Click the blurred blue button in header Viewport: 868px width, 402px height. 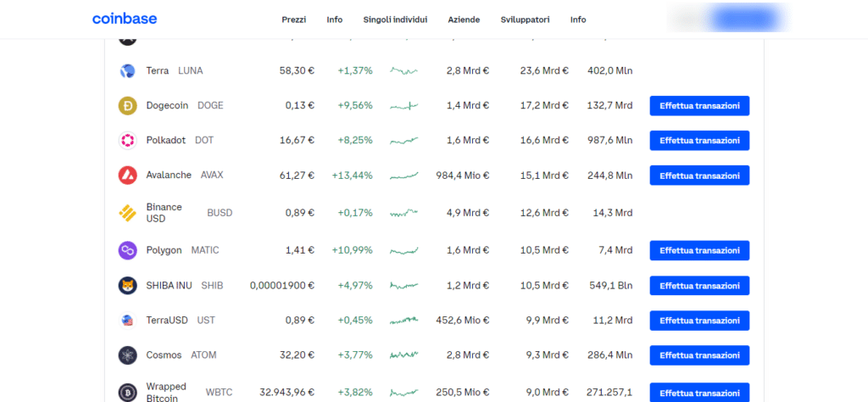(746, 20)
